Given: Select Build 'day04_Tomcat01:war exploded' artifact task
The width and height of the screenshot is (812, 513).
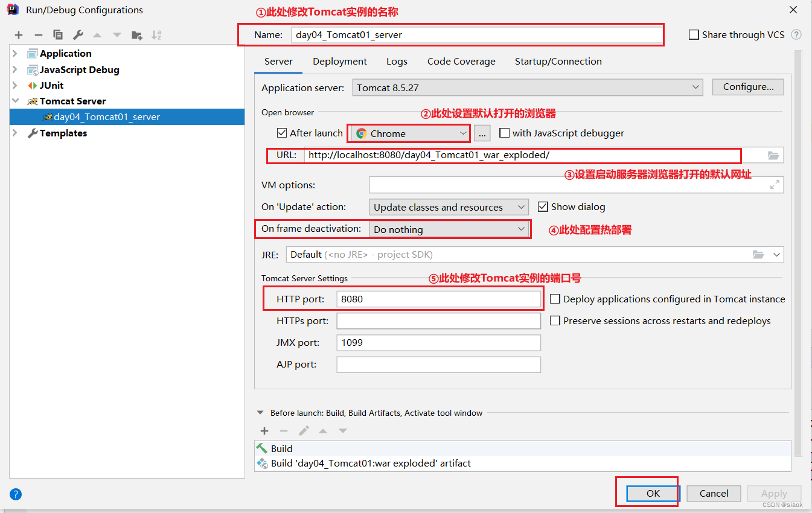Looking at the screenshot, I should click(x=522, y=464).
